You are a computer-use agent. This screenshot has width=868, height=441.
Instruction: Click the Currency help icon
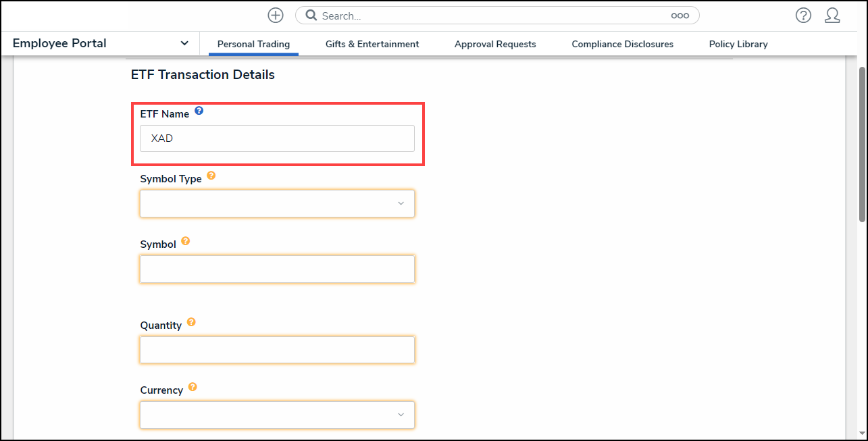193,387
